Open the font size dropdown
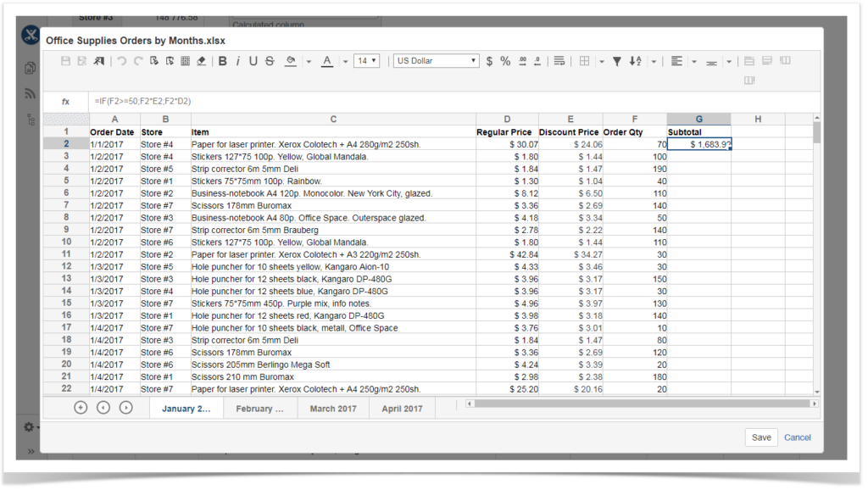The height and width of the screenshot is (490, 868). 364,60
